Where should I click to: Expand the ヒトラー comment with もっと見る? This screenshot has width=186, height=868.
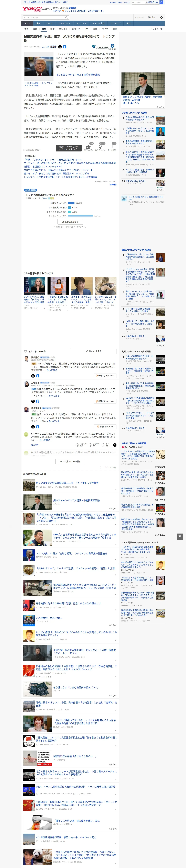click(x=45, y=440)
